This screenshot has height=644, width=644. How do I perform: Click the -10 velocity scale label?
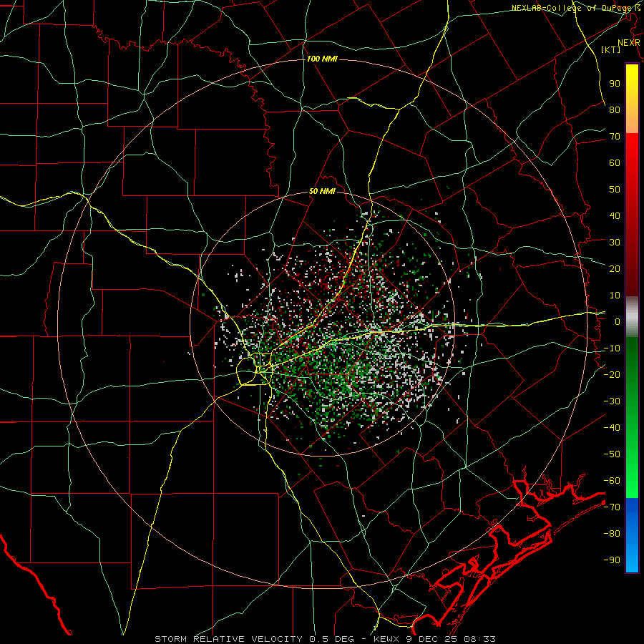[612, 348]
